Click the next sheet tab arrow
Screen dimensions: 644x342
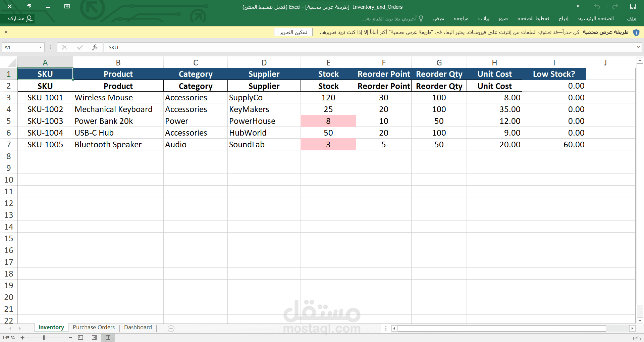tap(20, 328)
